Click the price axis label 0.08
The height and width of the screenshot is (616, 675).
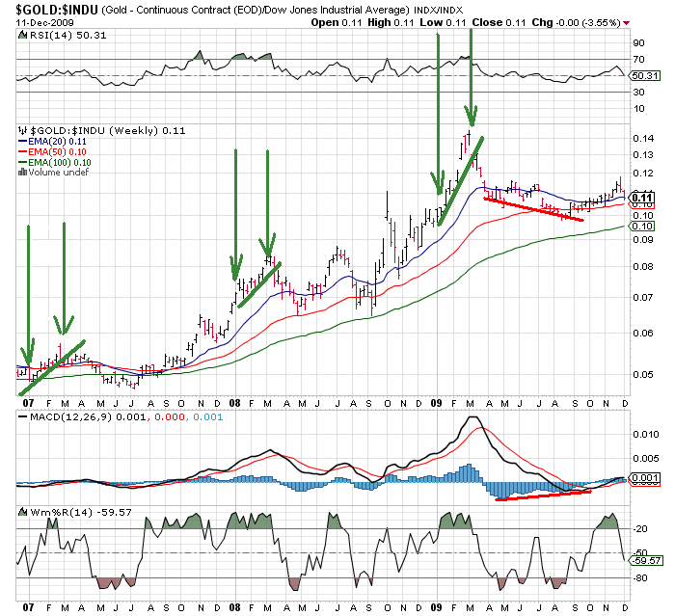643,266
